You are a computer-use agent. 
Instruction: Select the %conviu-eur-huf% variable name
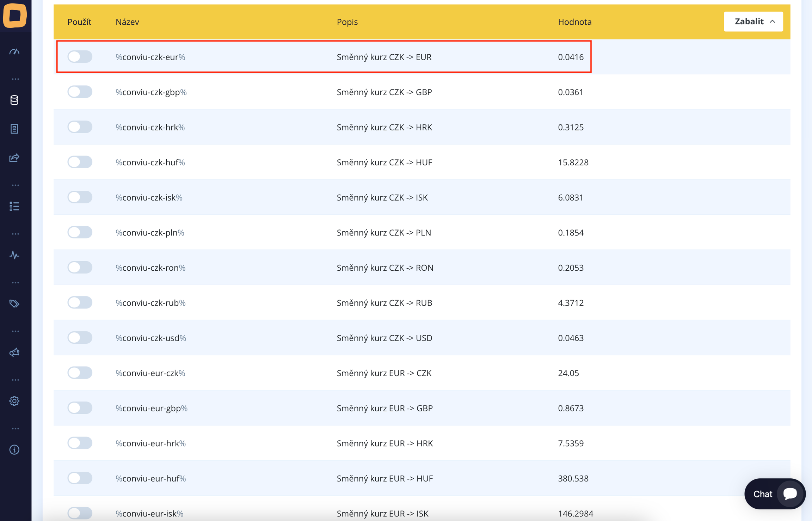point(150,478)
